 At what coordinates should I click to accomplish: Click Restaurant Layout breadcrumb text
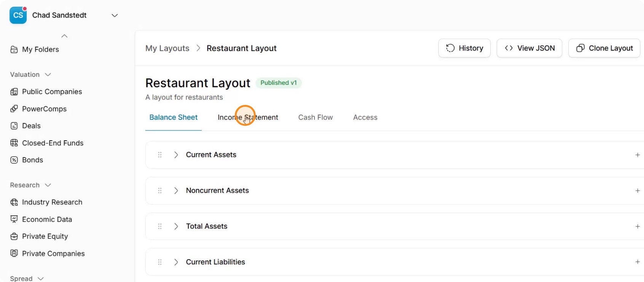(x=241, y=48)
